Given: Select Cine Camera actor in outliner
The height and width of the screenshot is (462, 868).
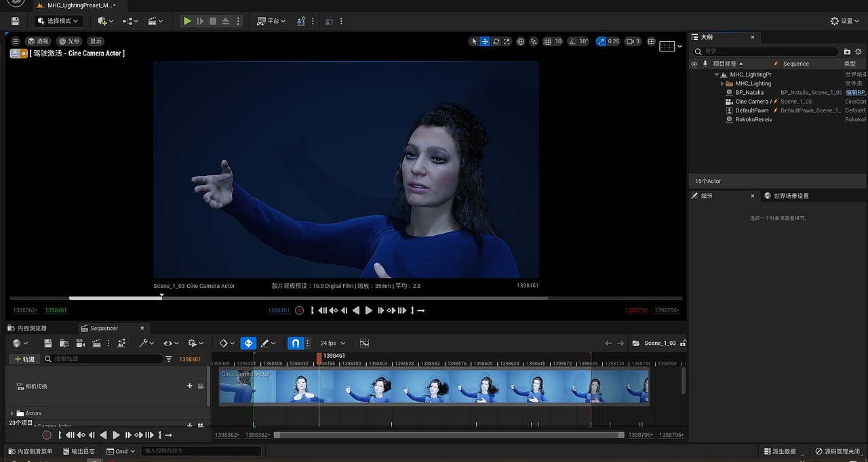Looking at the screenshot, I should coord(753,102).
